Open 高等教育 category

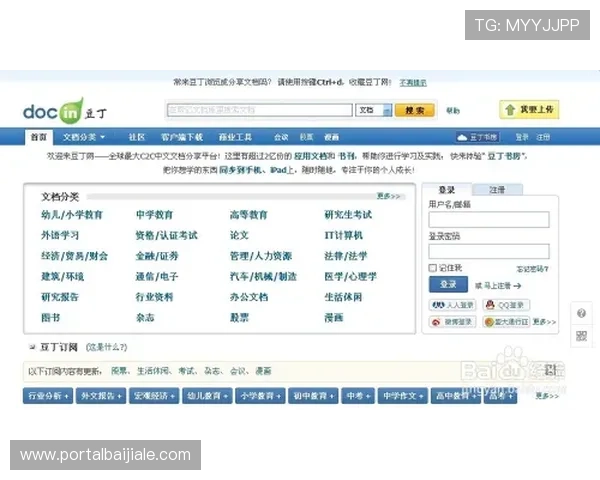point(248,215)
